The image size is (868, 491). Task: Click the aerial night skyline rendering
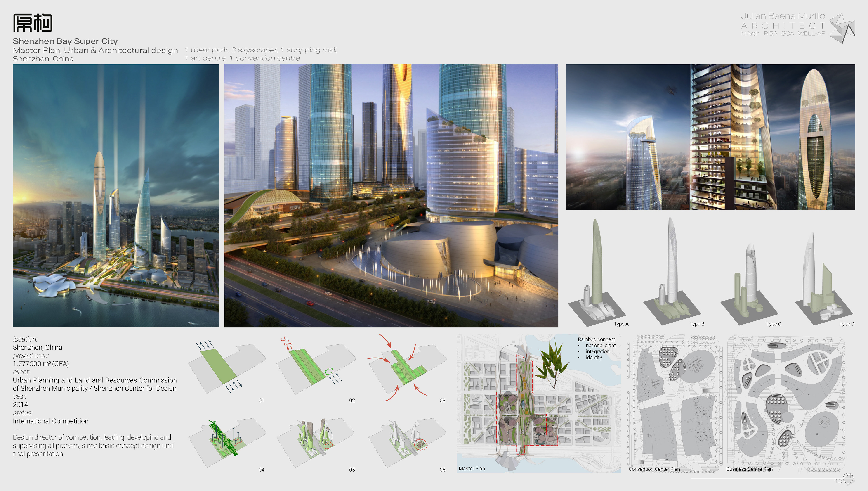tap(116, 196)
